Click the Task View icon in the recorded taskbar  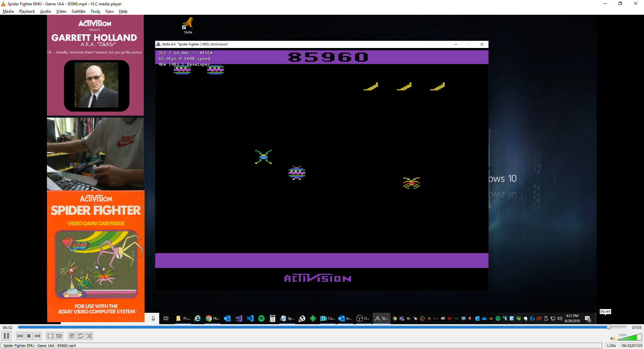166,318
